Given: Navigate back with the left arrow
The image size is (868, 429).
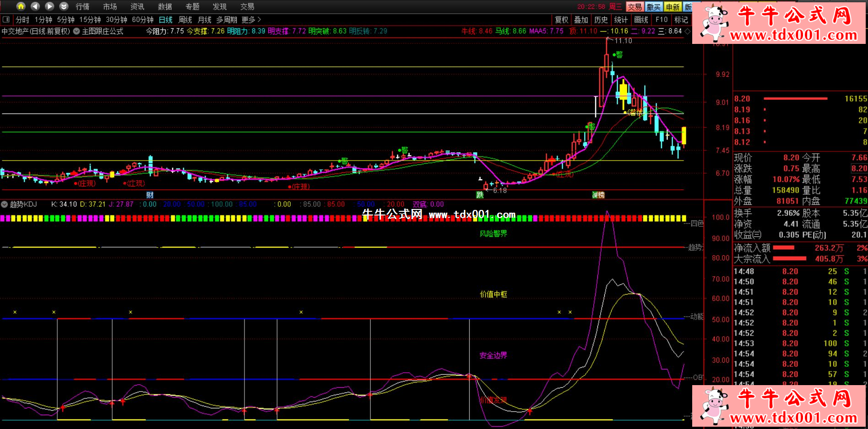Looking at the screenshot, I should pyautogui.click(x=35, y=6).
